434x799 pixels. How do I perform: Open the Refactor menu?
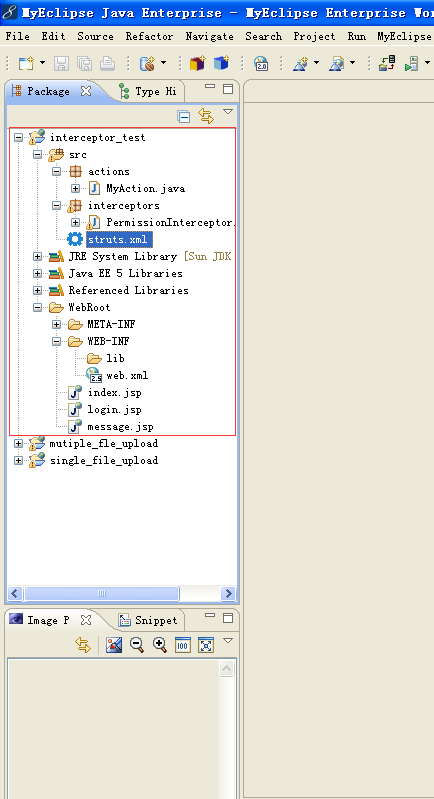pyautogui.click(x=149, y=36)
